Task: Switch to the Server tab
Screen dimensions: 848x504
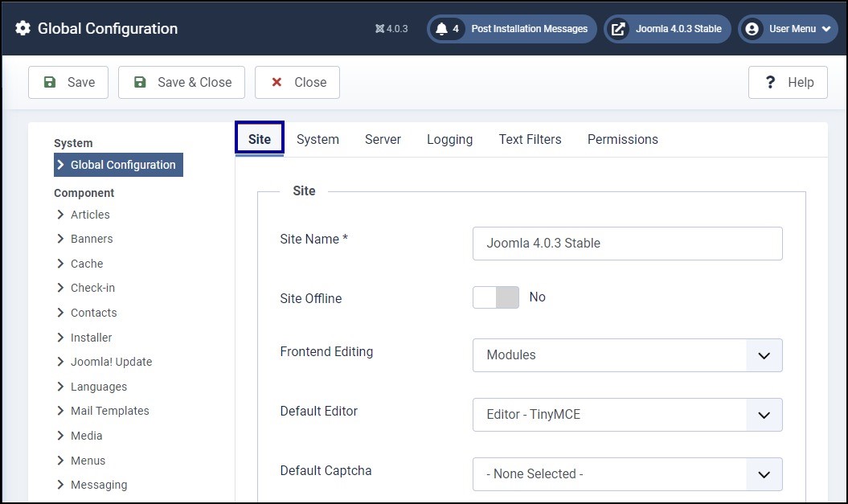Action: coord(383,140)
